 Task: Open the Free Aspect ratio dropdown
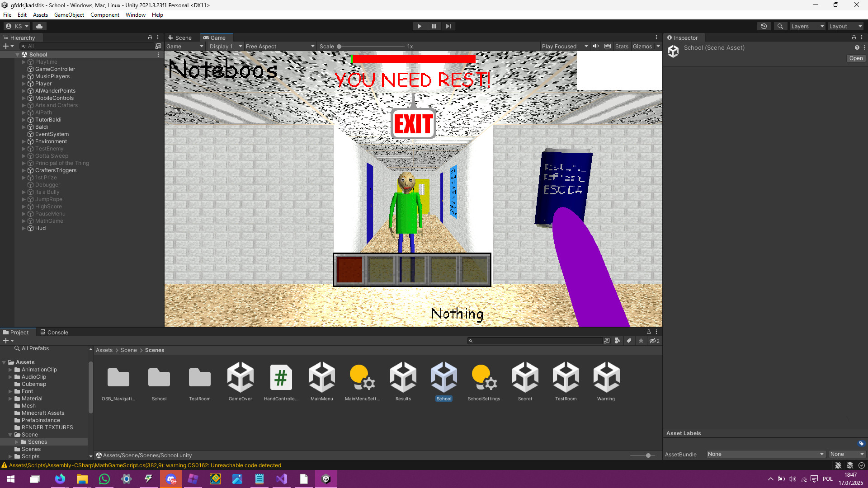[279, 46]
